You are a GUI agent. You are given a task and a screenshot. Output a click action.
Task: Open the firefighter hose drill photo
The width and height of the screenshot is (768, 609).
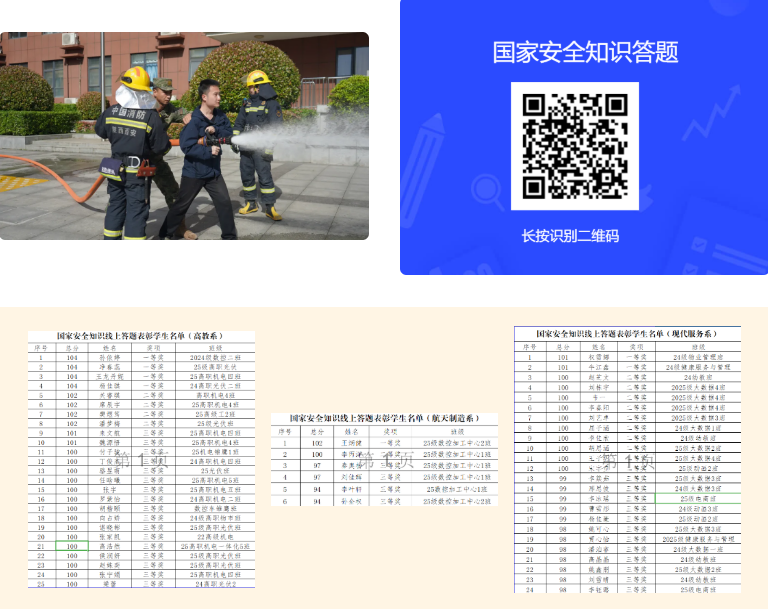(x=184, y=136)
